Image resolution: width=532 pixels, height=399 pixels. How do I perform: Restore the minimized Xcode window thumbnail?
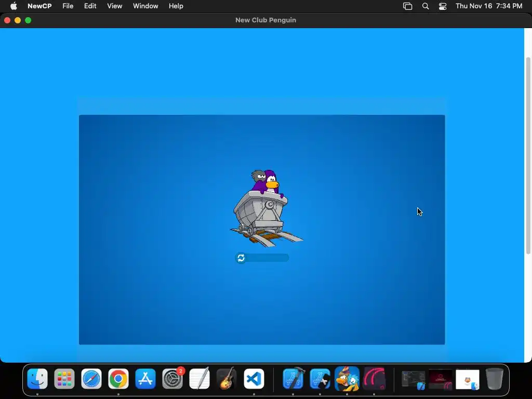(x=414, y=380)
